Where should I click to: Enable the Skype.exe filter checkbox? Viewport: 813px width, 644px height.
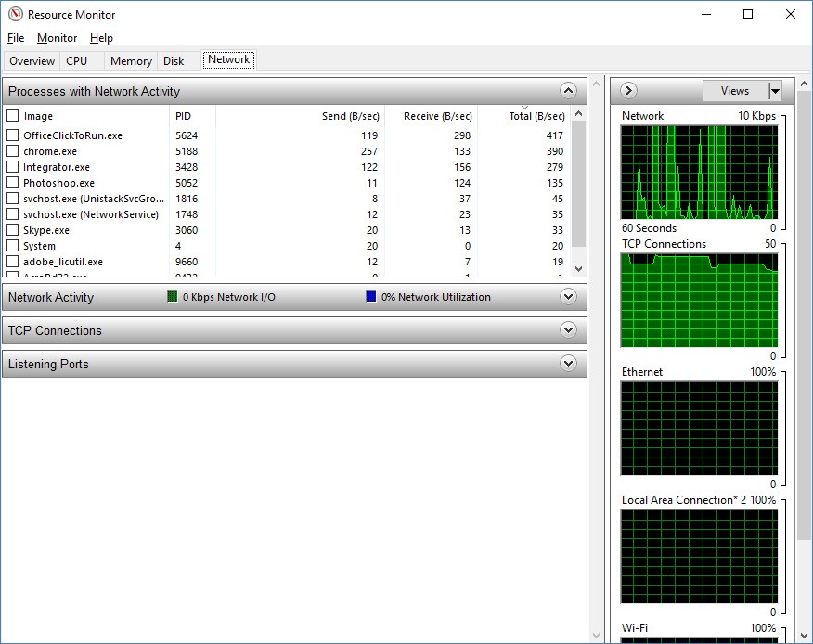click(13, 230)
